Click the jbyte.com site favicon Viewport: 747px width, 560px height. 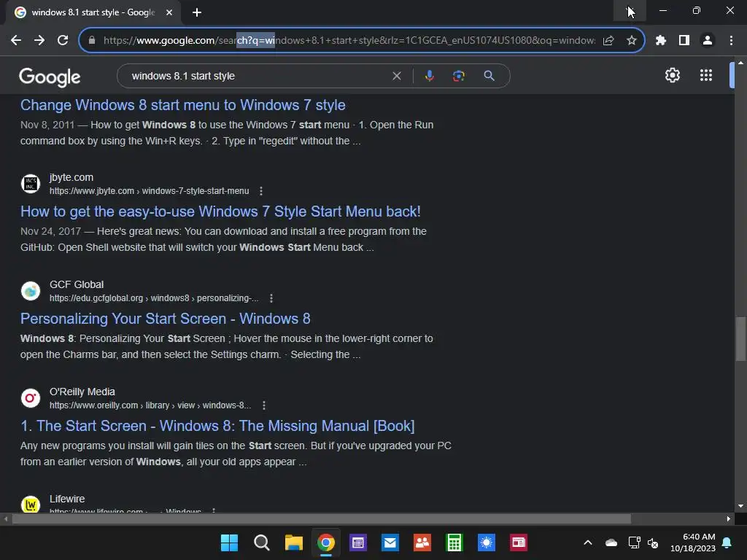31,183
